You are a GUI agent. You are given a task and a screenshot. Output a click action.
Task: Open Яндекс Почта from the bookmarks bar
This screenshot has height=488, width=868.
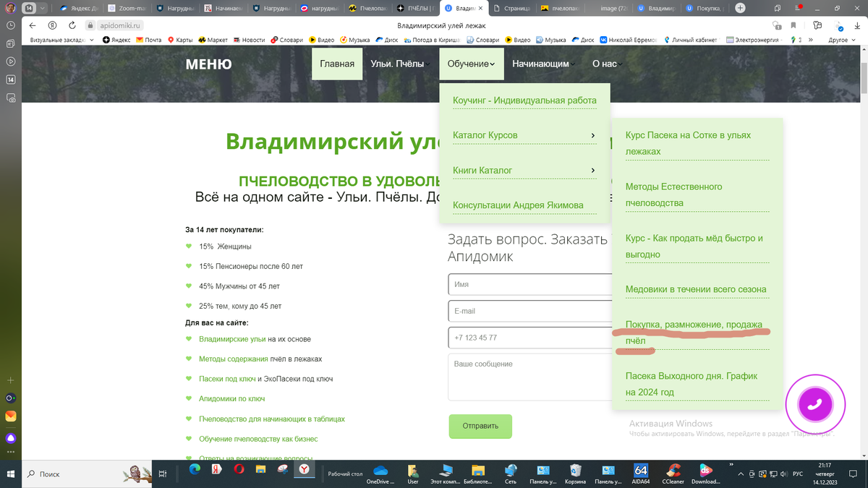pyautogui.click(x=149, y=40)
